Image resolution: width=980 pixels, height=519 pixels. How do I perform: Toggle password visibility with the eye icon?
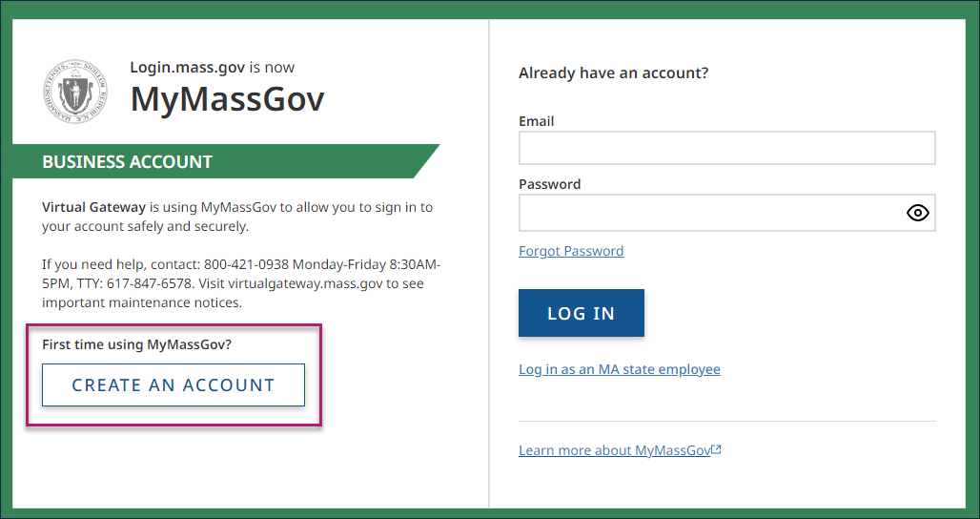click(x=917, y=213)
